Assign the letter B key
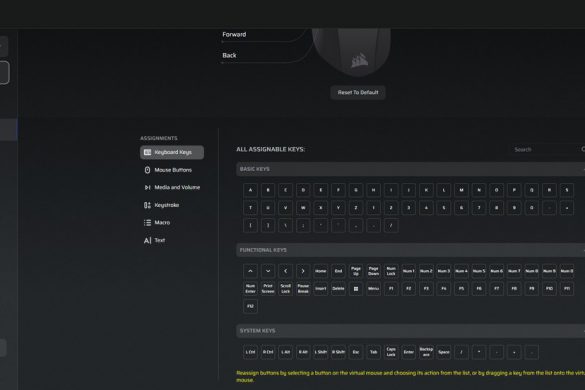Viewport: 585px width, 390px height. coord(268,190)
